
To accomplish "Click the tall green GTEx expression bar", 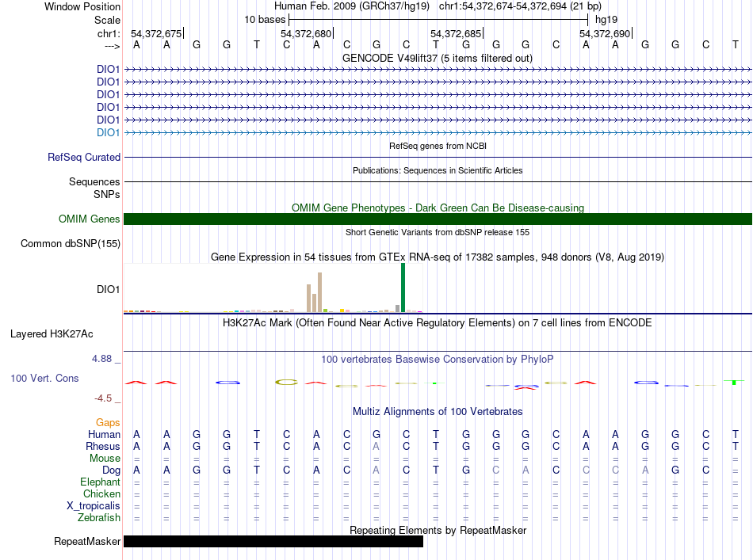I will tap(403, 288).
